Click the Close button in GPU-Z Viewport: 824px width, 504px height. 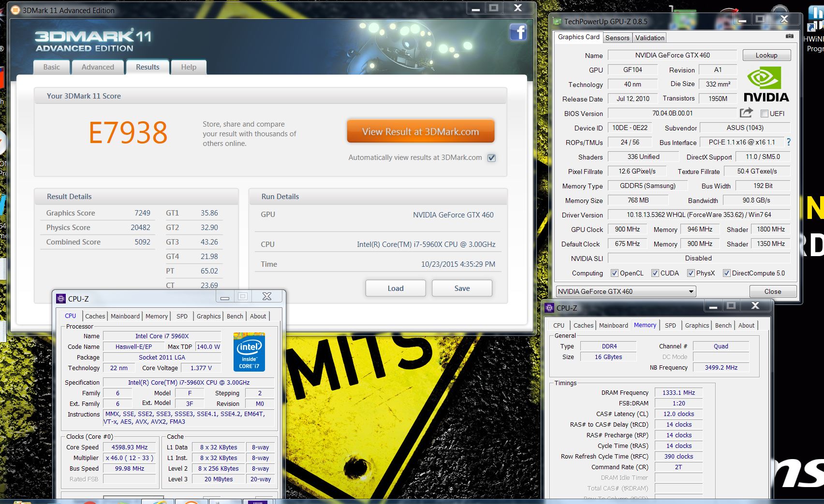pos(772,291)
